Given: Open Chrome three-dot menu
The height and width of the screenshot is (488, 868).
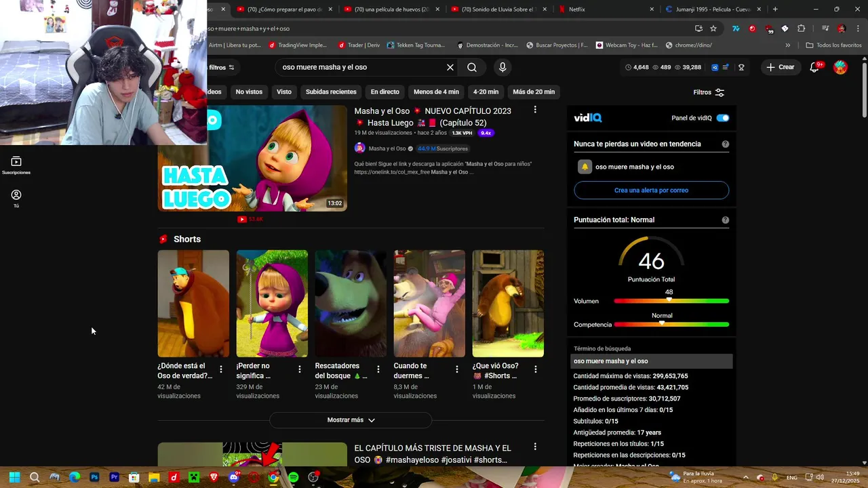Looking at the screenshot, I should tap(858, 28).
